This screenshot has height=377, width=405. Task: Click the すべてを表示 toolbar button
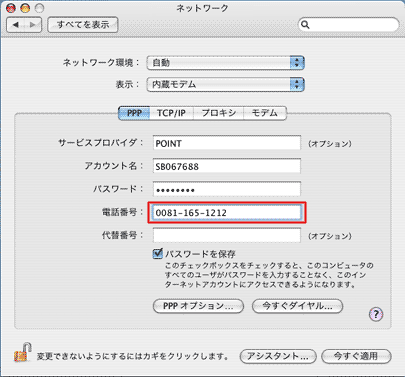(83, 25)
